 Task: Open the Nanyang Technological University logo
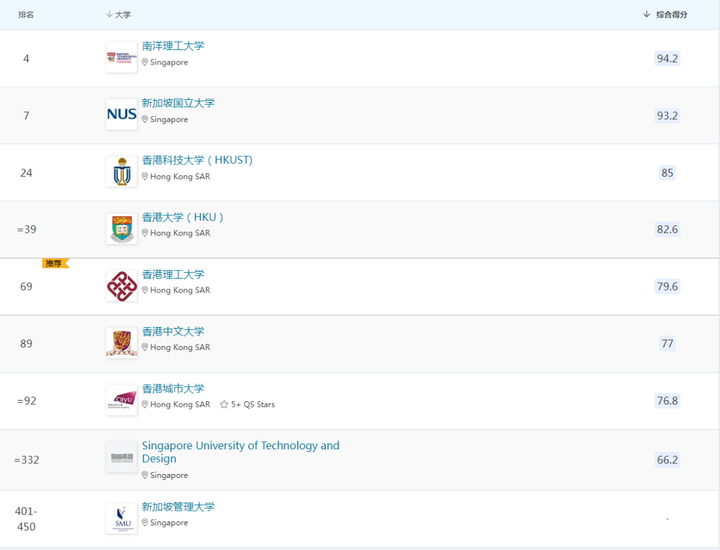pyautogui.click(x=122, y=57)
